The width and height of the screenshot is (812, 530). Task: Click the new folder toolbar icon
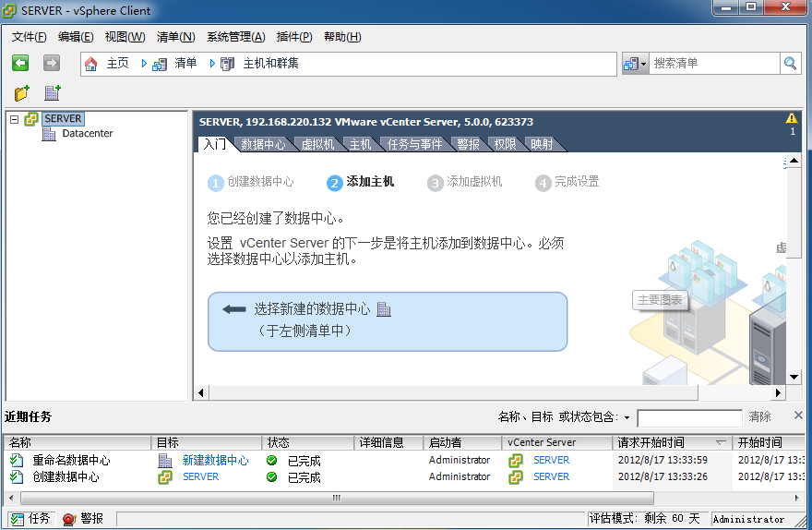22,92
